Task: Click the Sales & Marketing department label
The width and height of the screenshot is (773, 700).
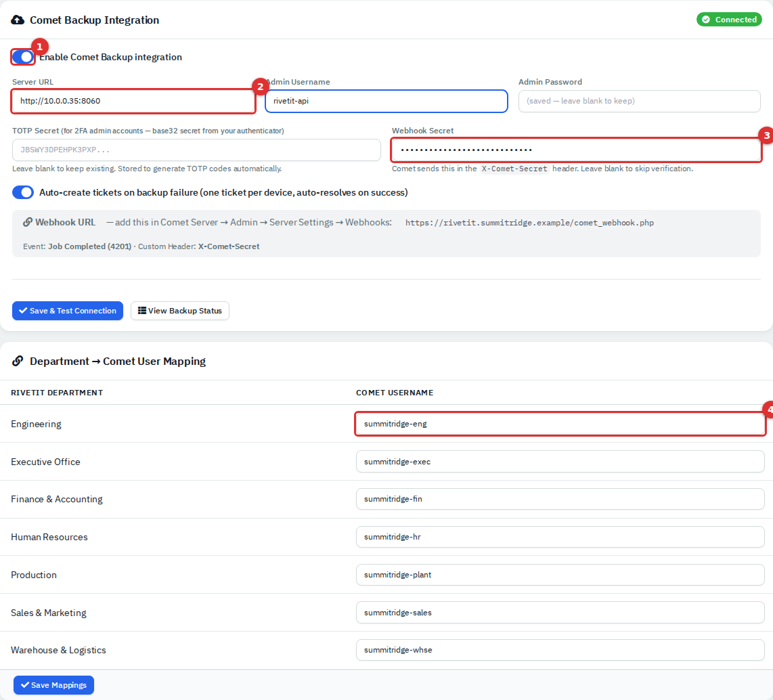Action: point(48,613)
